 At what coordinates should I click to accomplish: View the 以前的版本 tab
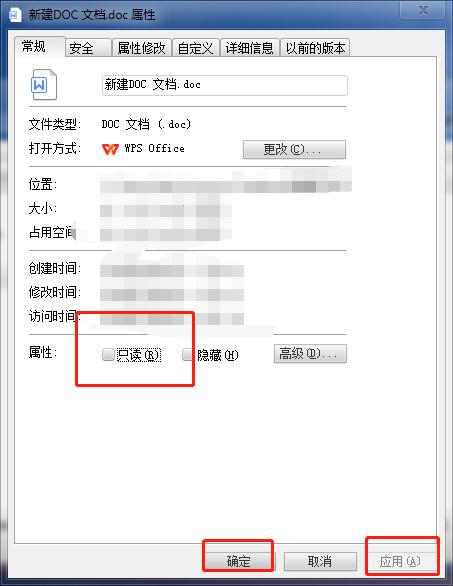[315, 48]
